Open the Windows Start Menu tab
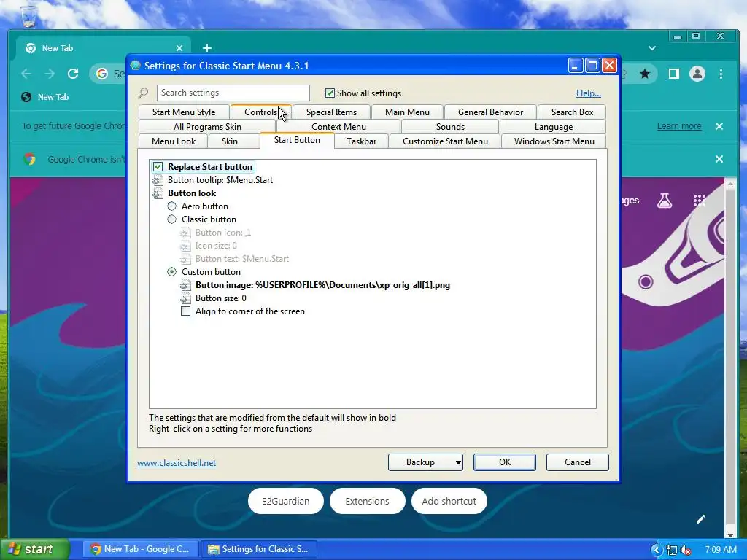The height and width of the screenshot is (560, 747). point(554,141)
